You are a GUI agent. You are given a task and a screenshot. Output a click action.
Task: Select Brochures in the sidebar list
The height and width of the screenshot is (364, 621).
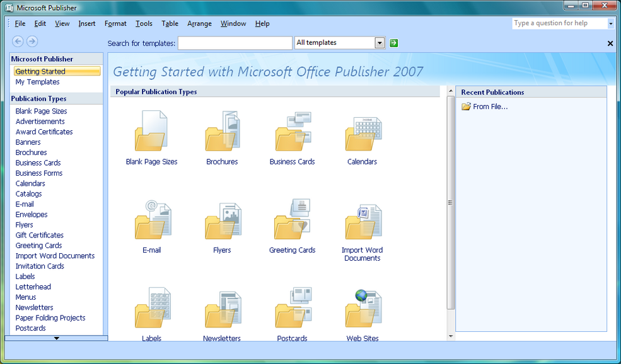[x=31, y=152]
